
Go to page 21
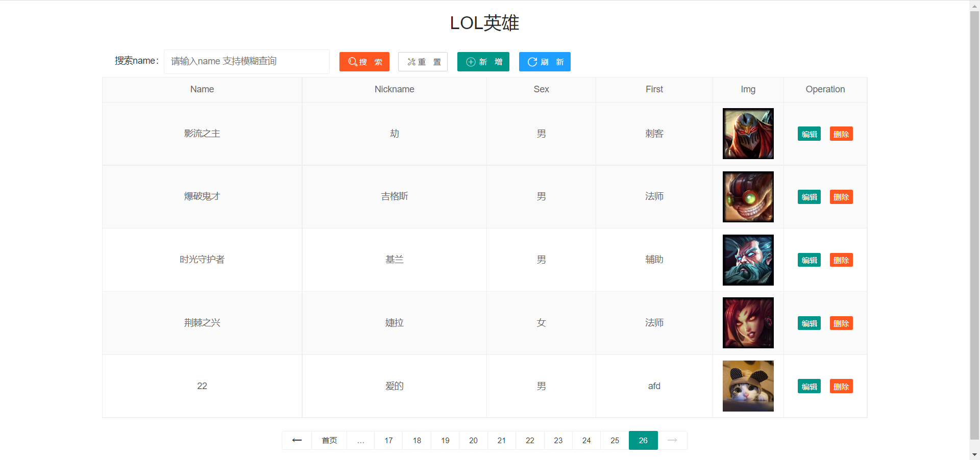pyautogui.click(x=502, y=440)
